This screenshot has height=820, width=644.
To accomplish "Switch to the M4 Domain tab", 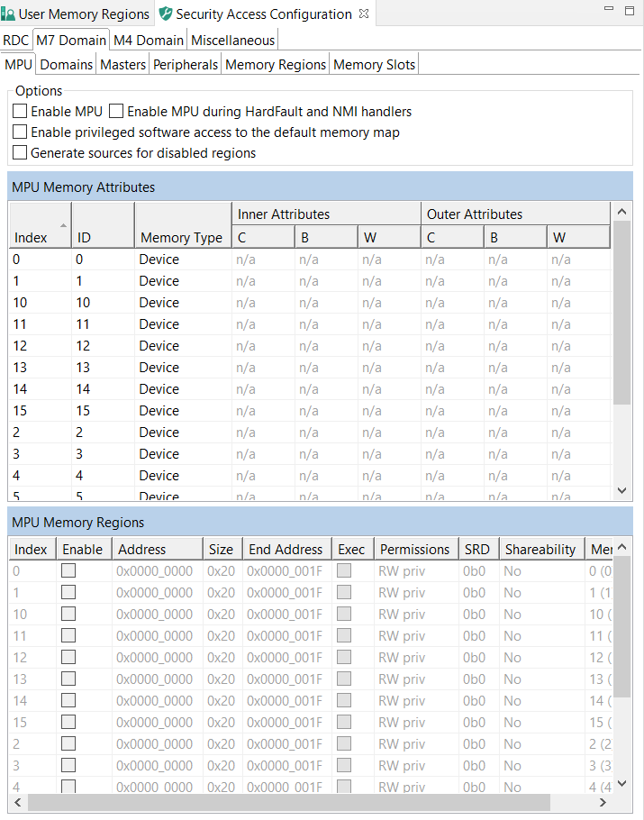I will click(x=148, y=41).
